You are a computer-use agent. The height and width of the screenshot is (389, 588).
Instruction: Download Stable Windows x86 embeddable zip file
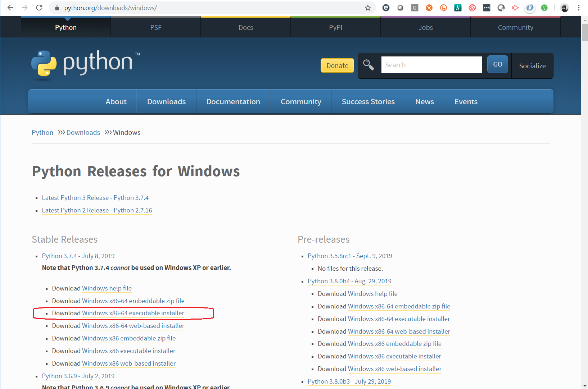coord(129,338)
